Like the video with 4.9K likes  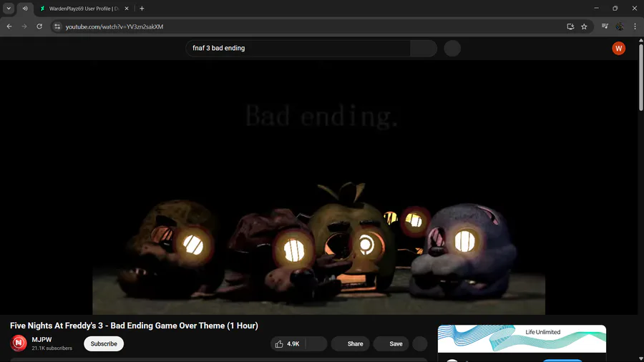pos(288,344)
